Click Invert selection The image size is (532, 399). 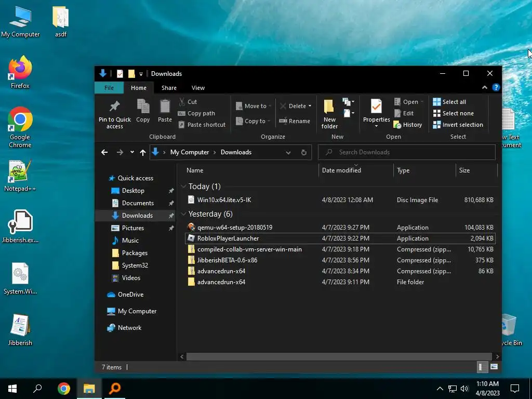pos(458,125)
